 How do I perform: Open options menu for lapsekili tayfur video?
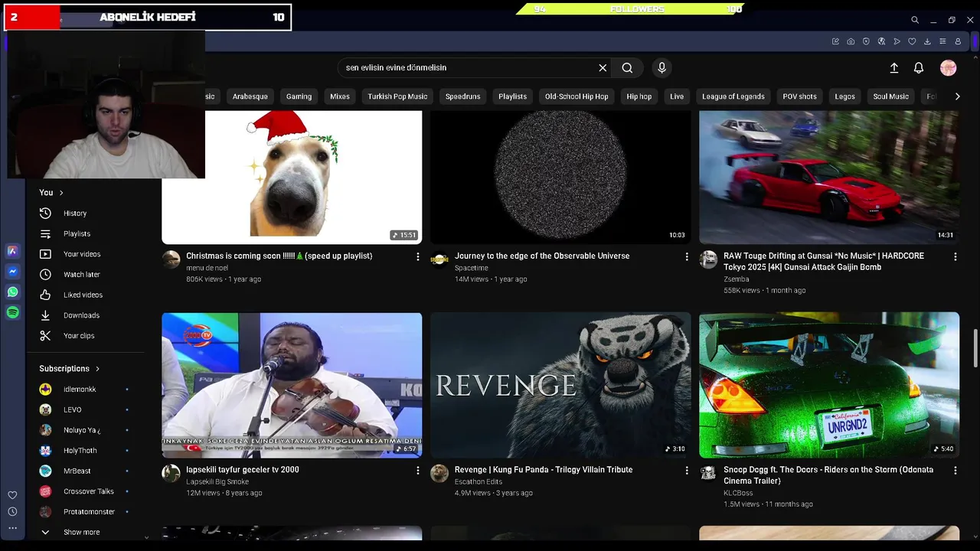point(418,470)
